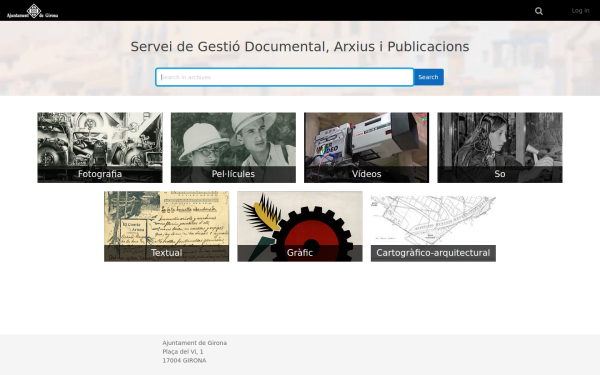The image size is (600, 375).
Task: Focus the Search in archives field
Action: [x=284, y=77]
